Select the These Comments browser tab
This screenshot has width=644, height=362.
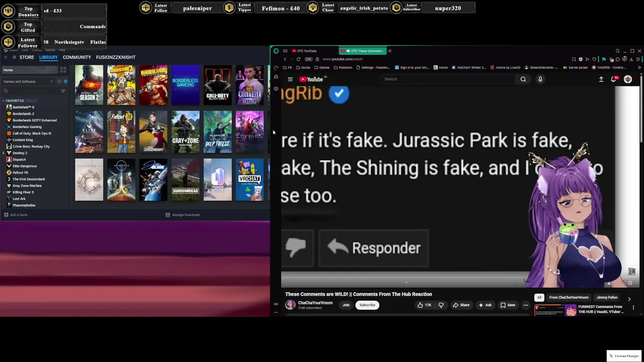click(362, 51)
